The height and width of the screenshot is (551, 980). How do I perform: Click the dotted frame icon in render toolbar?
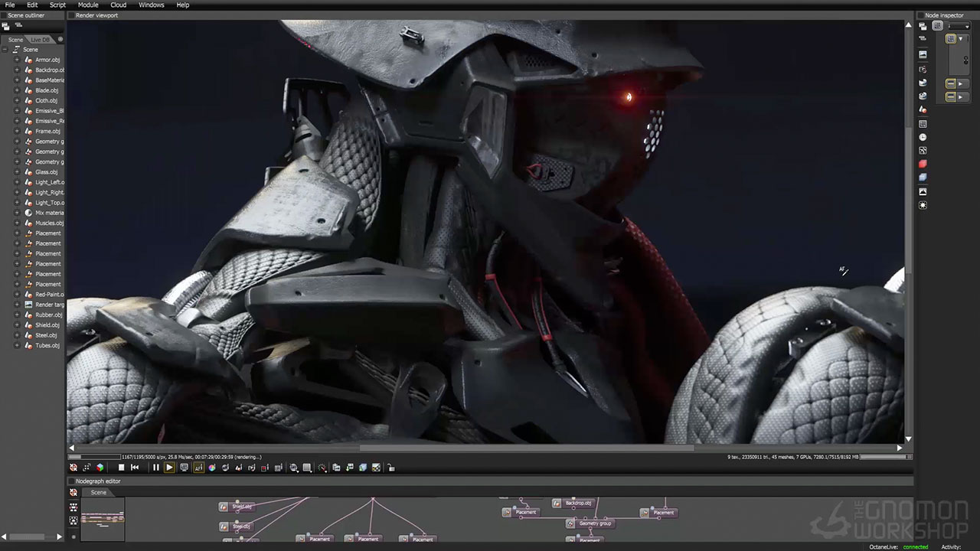coord(87,468)
